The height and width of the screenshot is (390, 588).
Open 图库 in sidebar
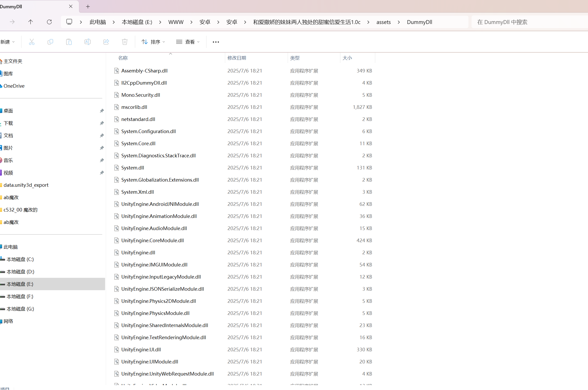[8, 74]
